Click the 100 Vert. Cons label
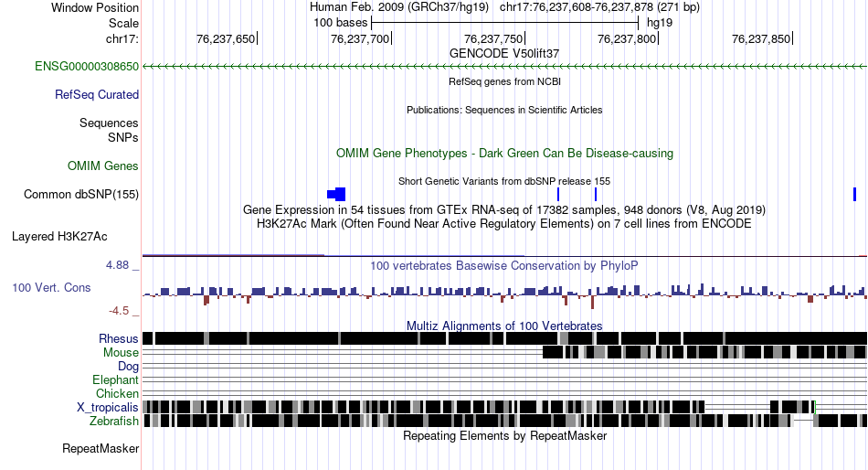 point(51,288)
